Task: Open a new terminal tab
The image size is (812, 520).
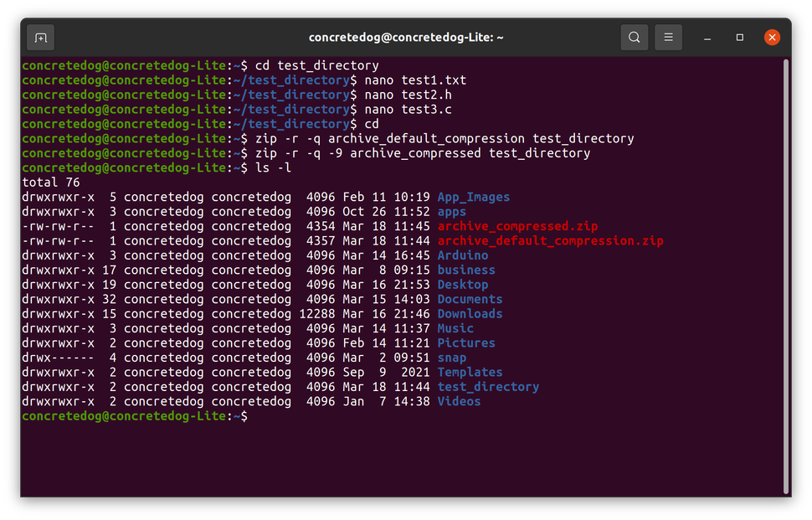Action: pos(40,37)
